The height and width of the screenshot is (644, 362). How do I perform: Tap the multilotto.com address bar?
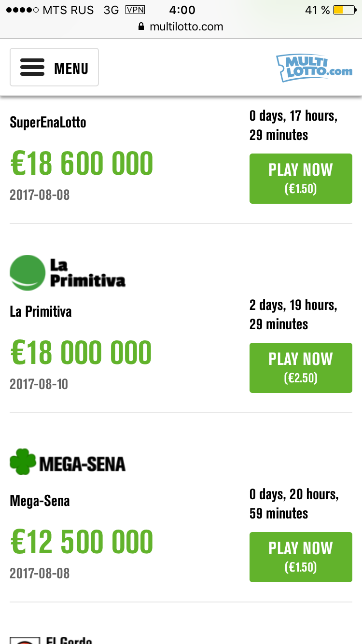(181, 27)
